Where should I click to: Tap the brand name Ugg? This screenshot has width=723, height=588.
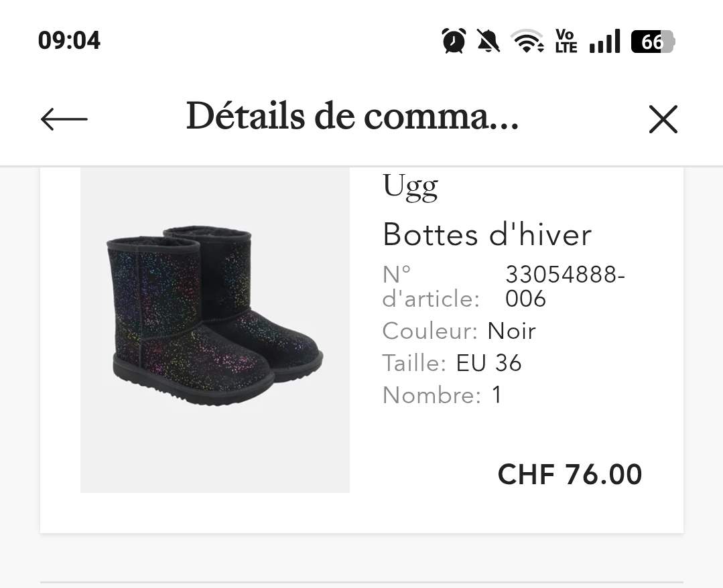click(409, 186)
